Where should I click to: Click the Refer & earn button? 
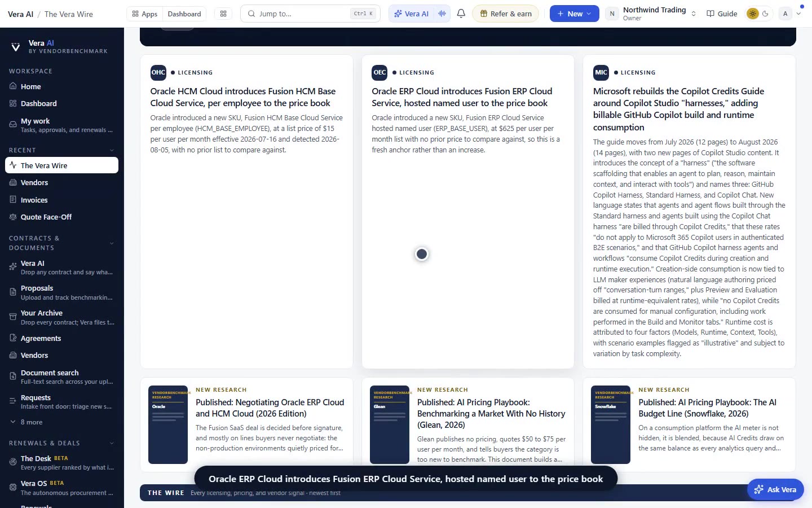[x=505, y=14]
